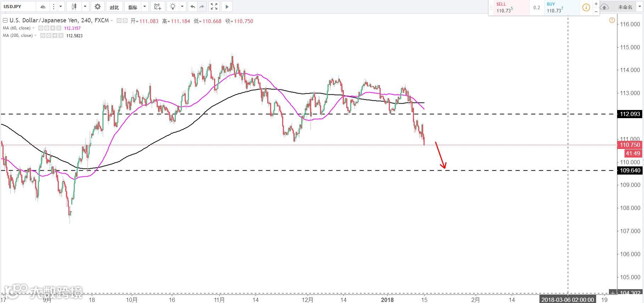Expand the lightbulb ideas dropdown arrow
644x303 pixels.
click(x=182, y=7)
